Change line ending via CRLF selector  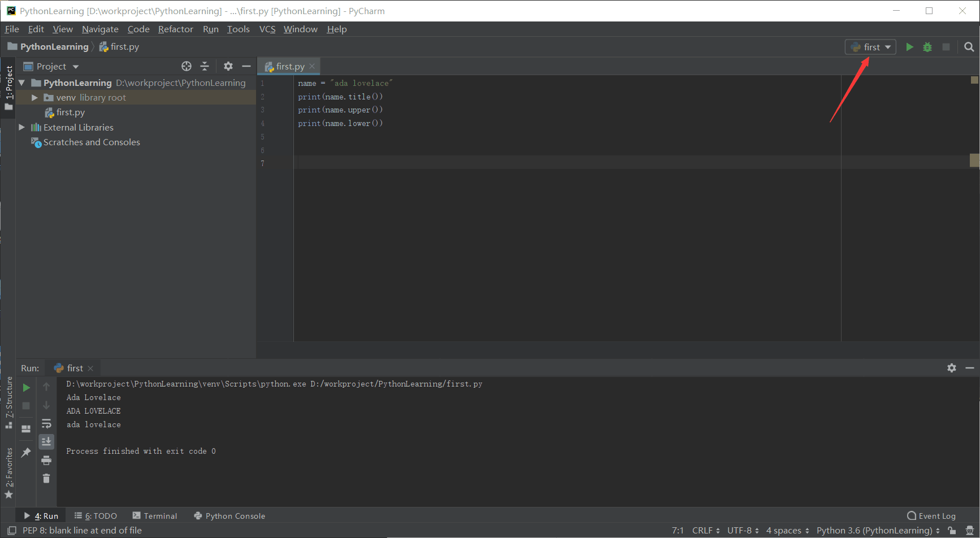(x=705, y=530)
